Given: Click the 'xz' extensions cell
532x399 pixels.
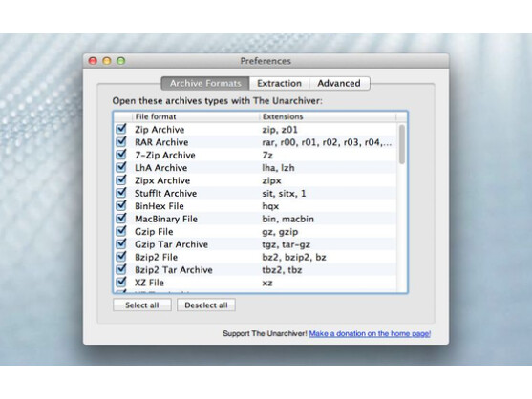Looking at the screenshot, I should pyautogui.click(x=267, y=283).
